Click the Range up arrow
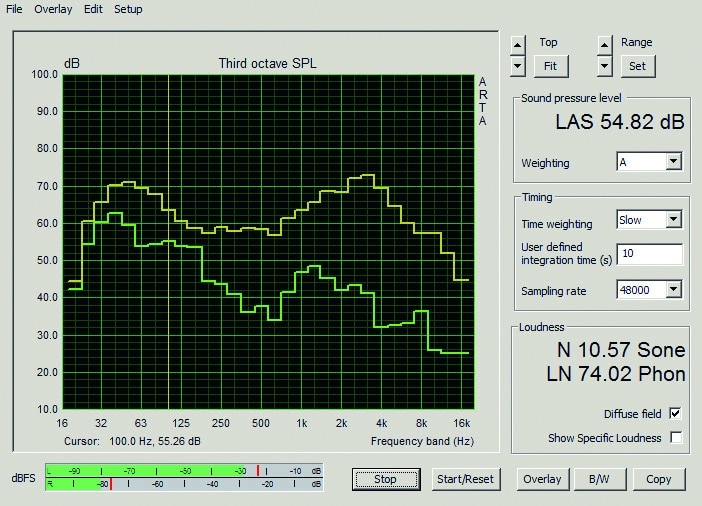The width and height of the screenshot is (702, 506). (x=604, y=45)
